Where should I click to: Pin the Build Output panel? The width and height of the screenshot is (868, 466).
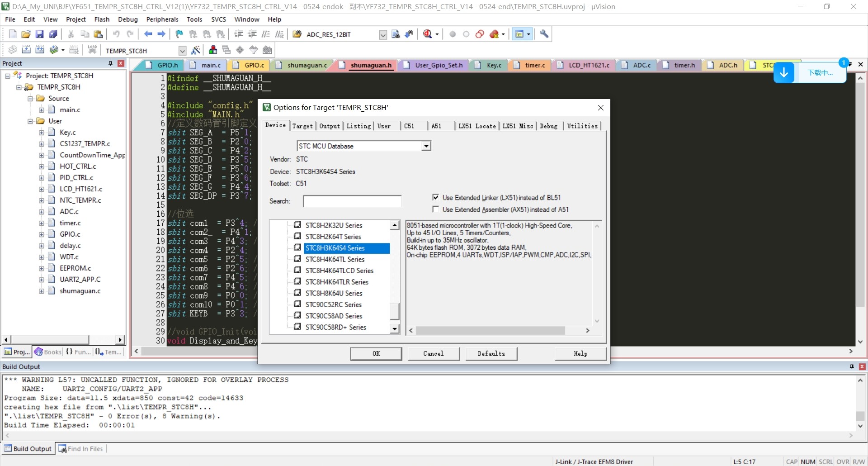[852, 366]
